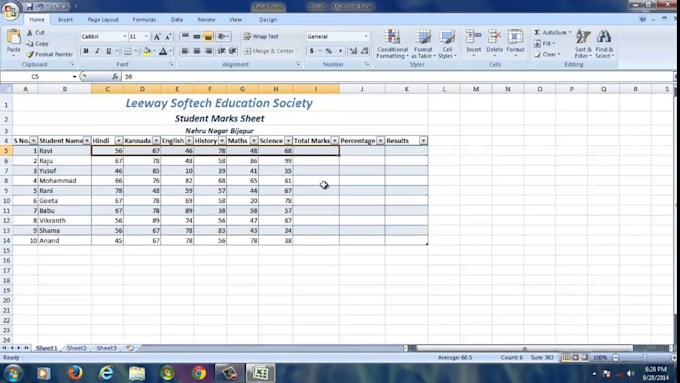Open the fill color bucket swatch
Image resolution: width=680 pixels, height=383 pixels.
[x=147, y=51]
